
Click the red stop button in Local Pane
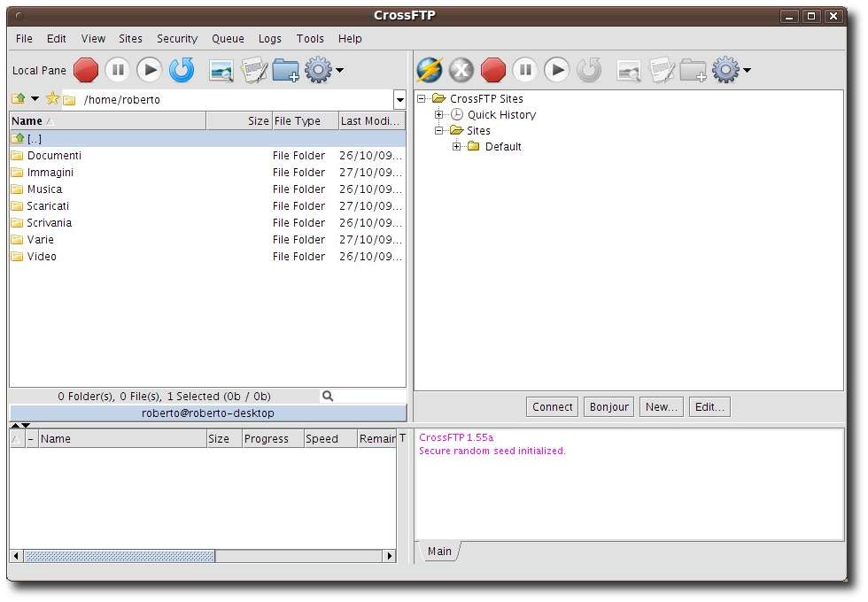tap(86, 70)
